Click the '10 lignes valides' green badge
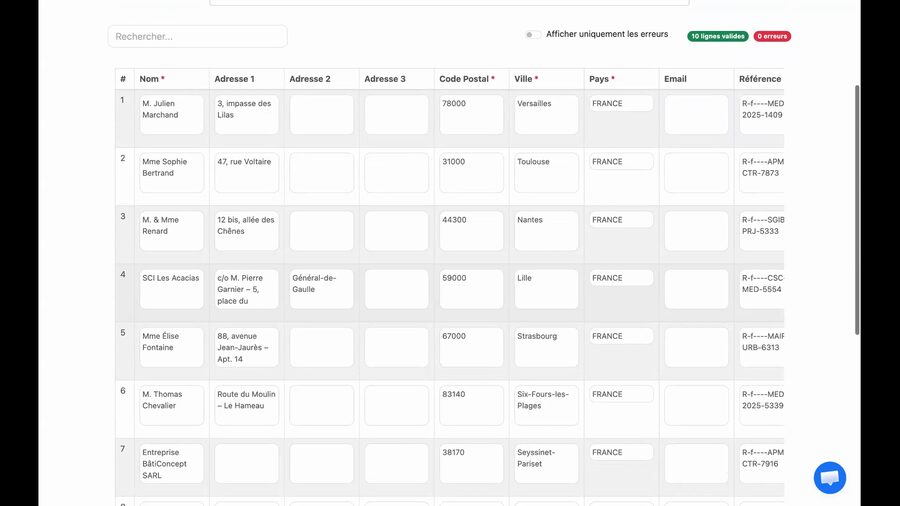 pos(717,36)
